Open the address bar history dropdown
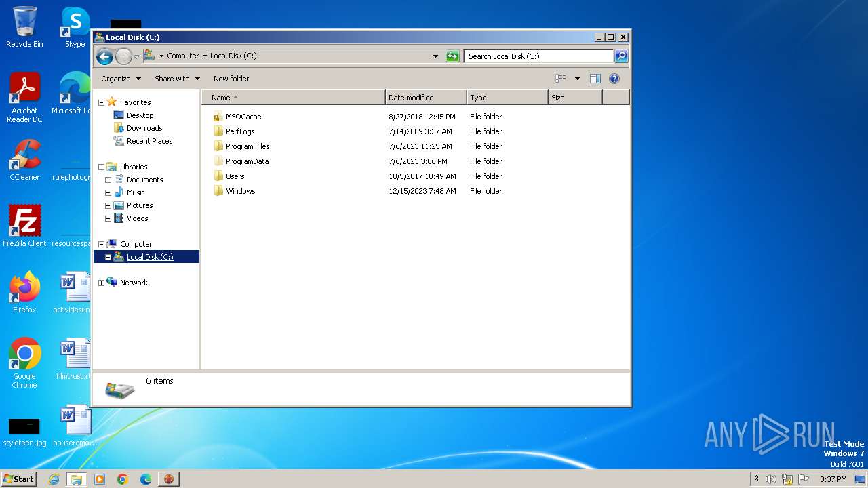Image resolution: width=868 pixels, height=488 pixels. [435, 56]
